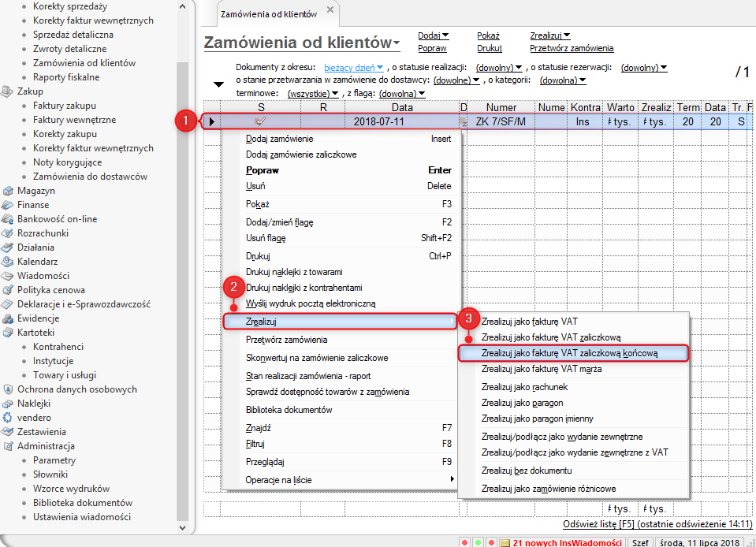Open Towary i usługi in sidebar

(64, 375)
